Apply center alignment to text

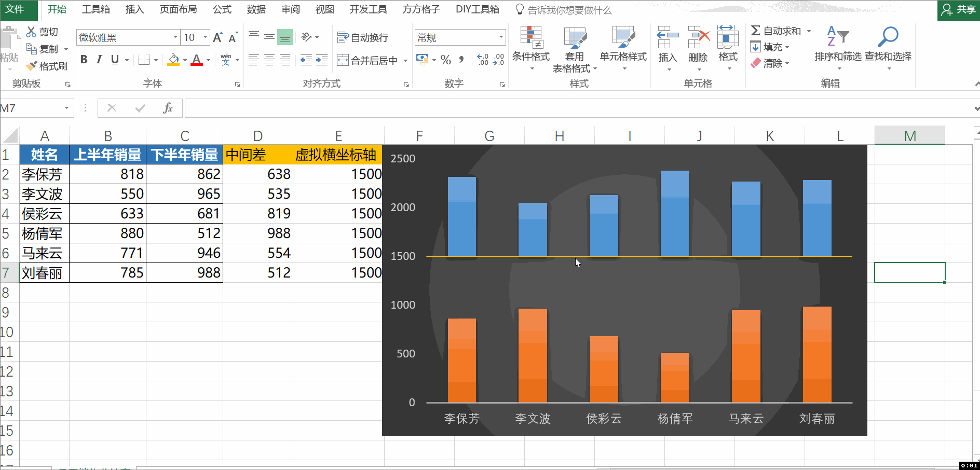(269, 60)
